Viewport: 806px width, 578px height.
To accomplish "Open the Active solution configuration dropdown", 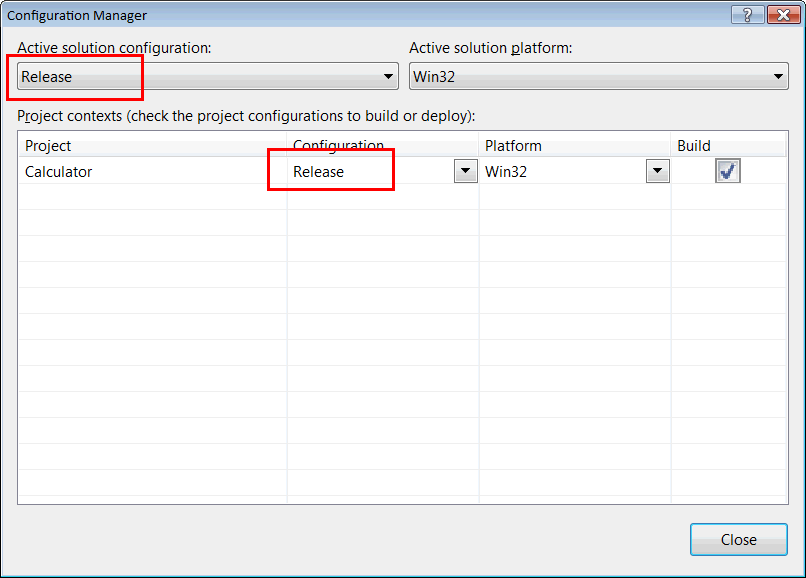I will pyautogui.click(x=208, y=77).
